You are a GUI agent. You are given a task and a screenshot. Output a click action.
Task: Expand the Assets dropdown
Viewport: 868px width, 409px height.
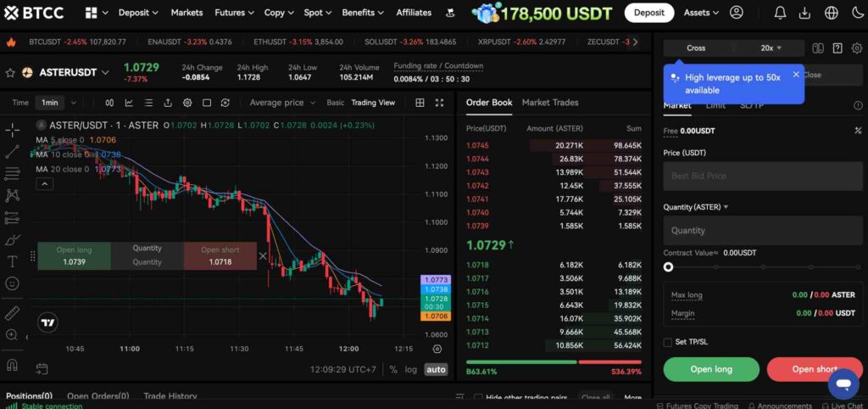[x=701, y=12]
